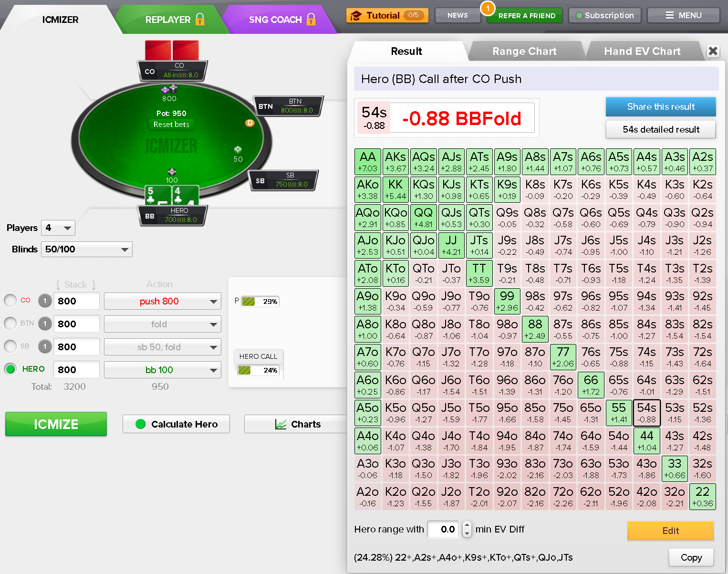Open the Hand EV Chart tab
Image resolution: width=728 pixels, height=574 pixels.
(x=642, y=51)
